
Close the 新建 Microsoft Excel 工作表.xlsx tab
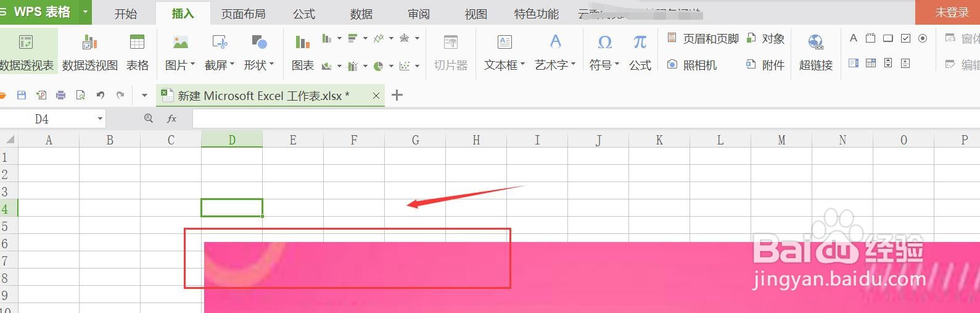pyautogui.click(x=376, y=96)
